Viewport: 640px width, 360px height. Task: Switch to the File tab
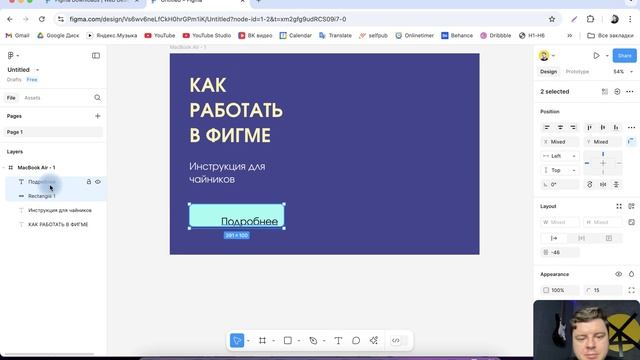click(11, 98)
